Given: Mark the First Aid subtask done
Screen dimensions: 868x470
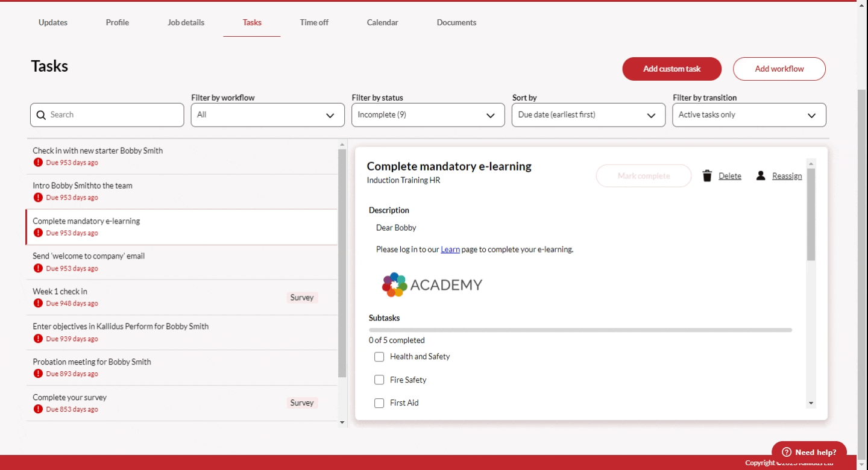Looking at the screenshot, I should (379, 403).
